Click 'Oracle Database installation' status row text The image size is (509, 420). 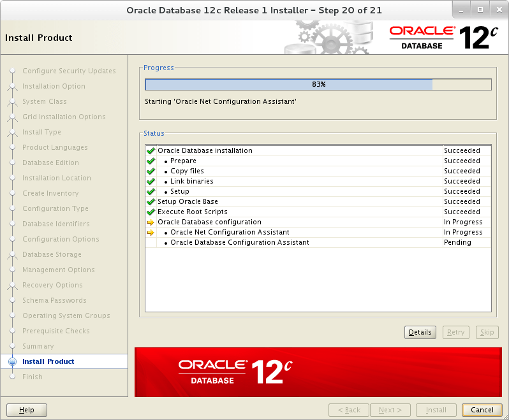pos(205,150)
